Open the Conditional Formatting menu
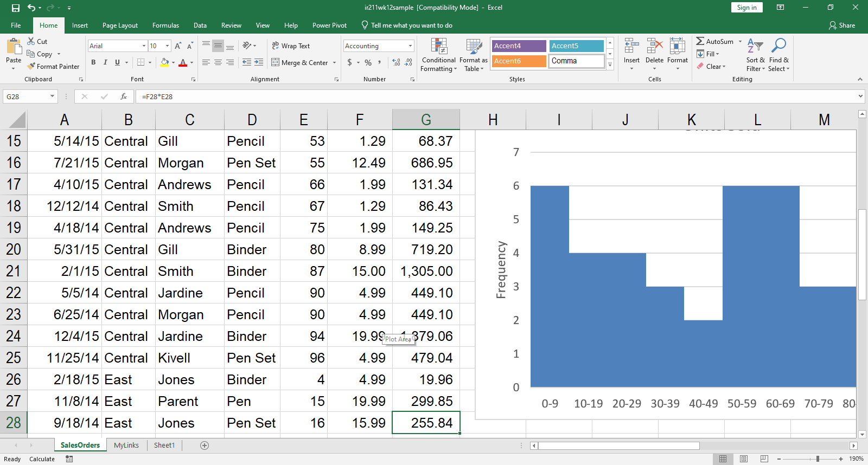This screenshot has height=465, width=868. (x=438, y=55)
